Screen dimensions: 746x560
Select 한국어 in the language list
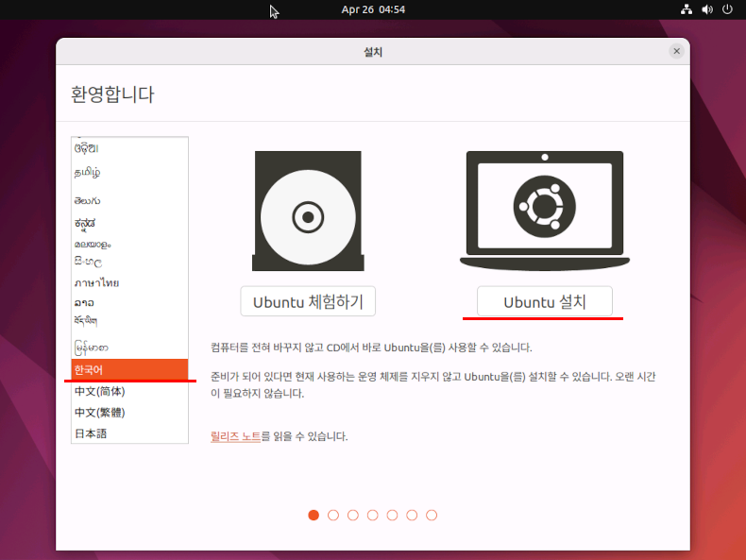coord(129,369)
